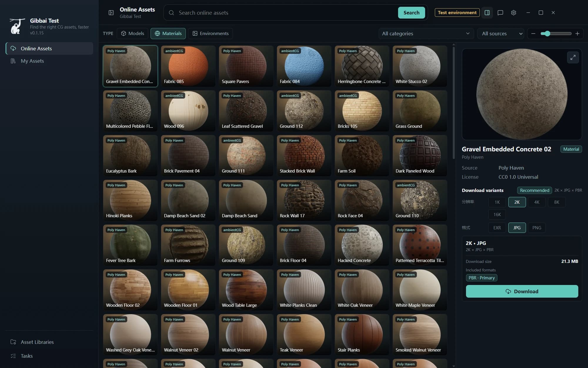The width and height of the screenshot is (588, 368).
Task: Click the My Assets books icon
Action: pyautogui.click(x=13, y=61)
